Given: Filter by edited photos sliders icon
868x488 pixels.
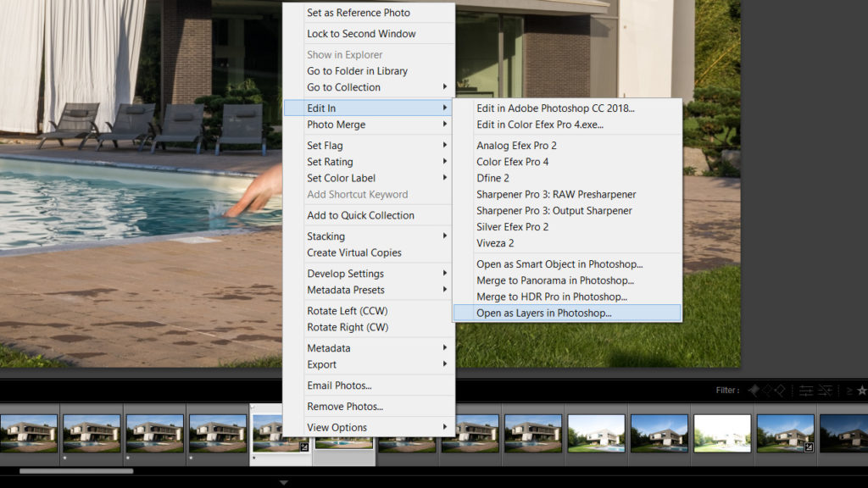Looking at the screenshot, I should 806,391.
